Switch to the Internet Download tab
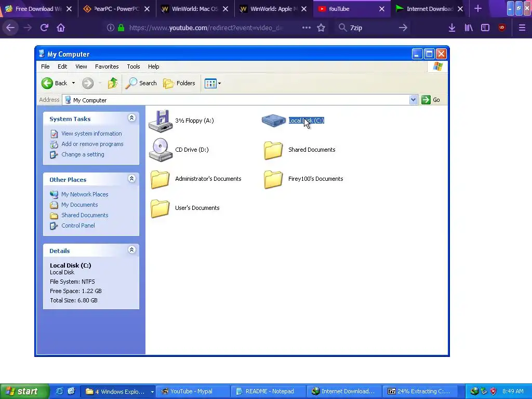 (430, 9)
